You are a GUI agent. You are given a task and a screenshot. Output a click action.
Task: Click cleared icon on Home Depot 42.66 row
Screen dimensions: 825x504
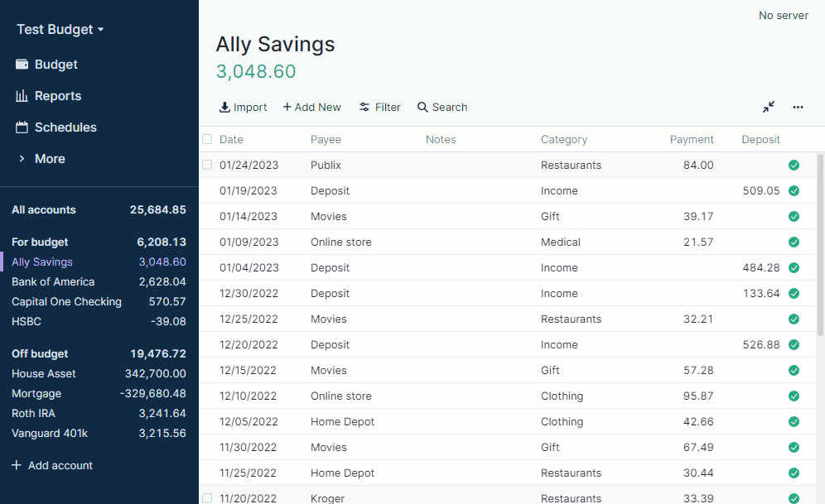tap(794, 421)
